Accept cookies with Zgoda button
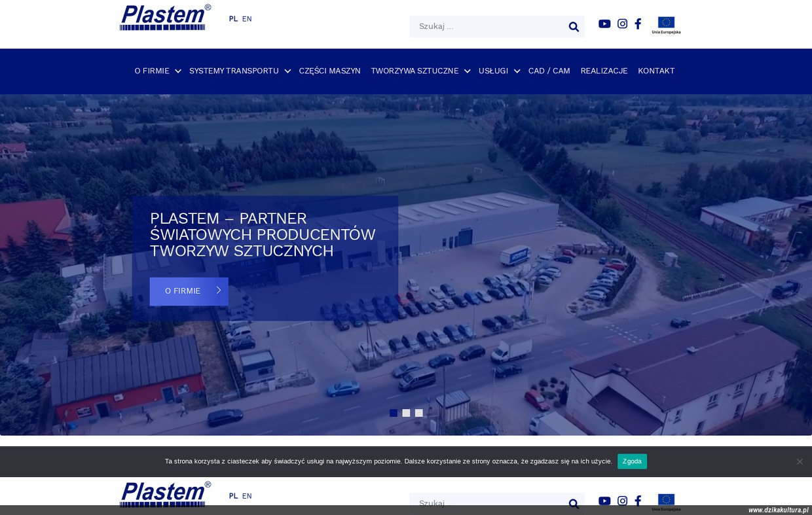Image resolution: width=812 pixels, height=515 pixels. point(632,461)
